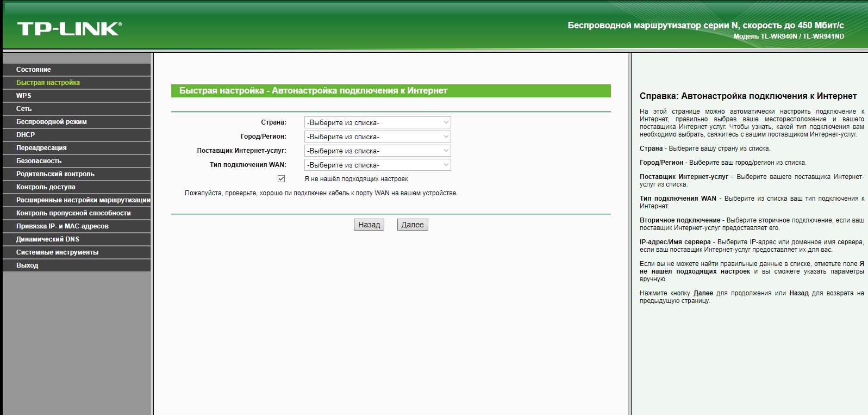Go to the WPS menu section
Viewport: 868px width, 415px height.
tap(24, 96)
